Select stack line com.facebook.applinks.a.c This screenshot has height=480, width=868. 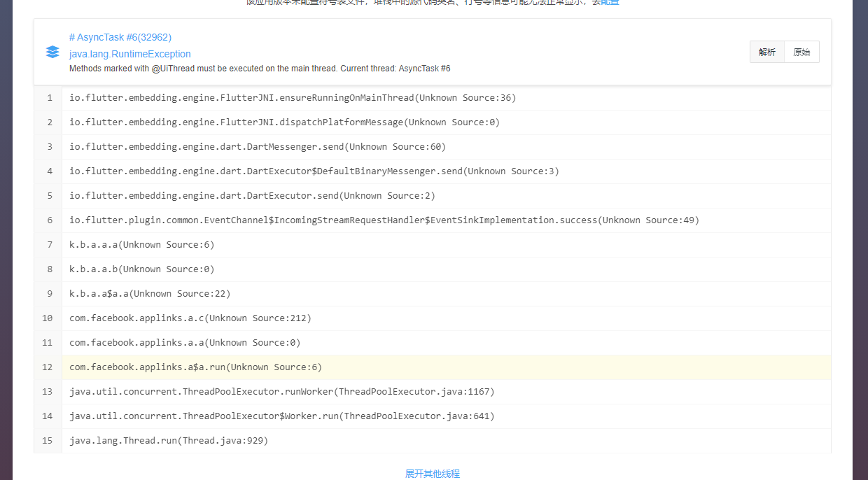point(447,318)
